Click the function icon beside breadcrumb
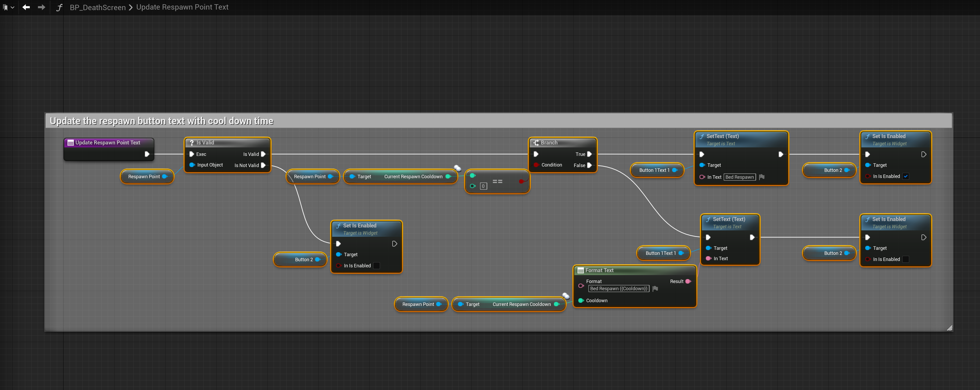Image resolution: width=980 pixels, height=390 pixels. tap(59, 7)
